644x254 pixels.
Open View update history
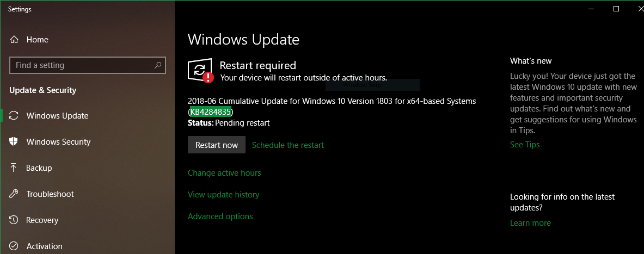coord(223,195)
